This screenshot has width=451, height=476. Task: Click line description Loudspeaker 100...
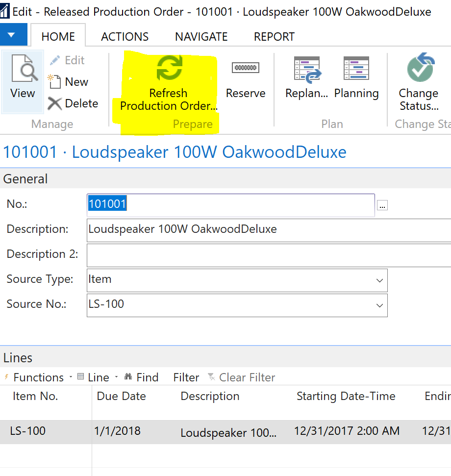[228, 432]
